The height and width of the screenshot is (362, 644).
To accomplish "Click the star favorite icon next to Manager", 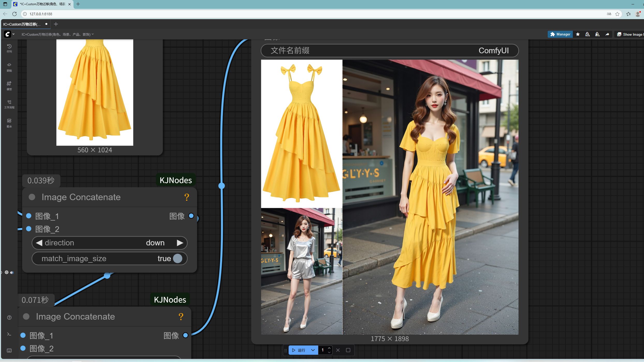I will pos(578,34).
